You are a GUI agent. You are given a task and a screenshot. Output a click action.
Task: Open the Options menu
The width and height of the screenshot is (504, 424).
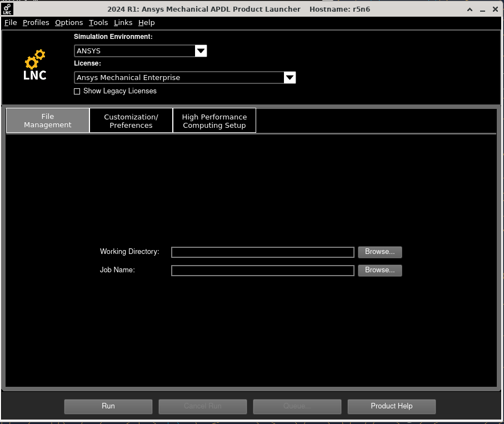point(69,23)
